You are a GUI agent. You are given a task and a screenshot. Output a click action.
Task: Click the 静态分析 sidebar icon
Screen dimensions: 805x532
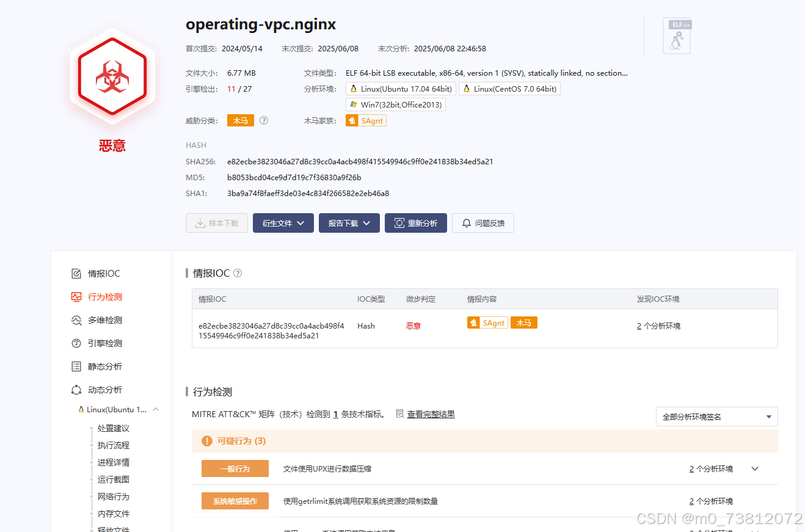click(x=76, y=366)
